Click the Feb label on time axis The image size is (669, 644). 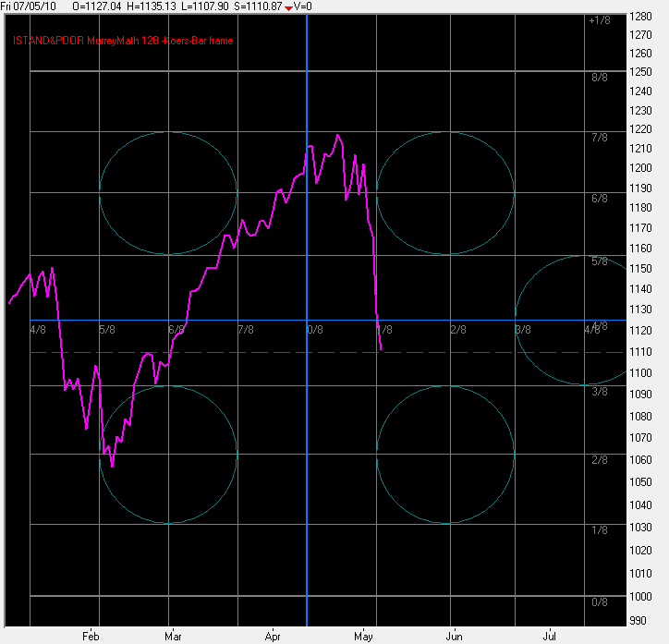point(91,636)
